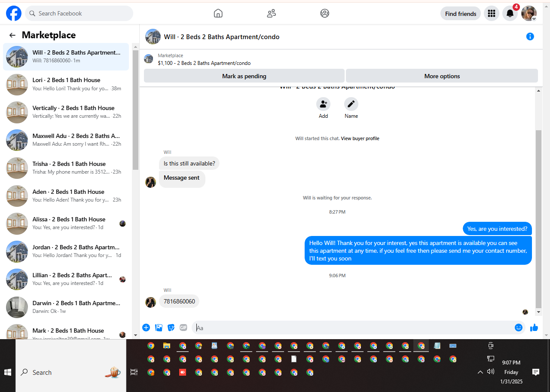Click the sticker icon in composer
Viewport: 550px width, 392px height.
(x=171, y=328)
